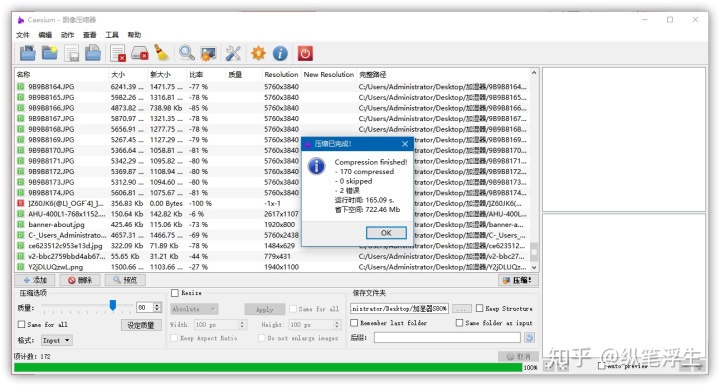
Task: Click the Height spinner arrows
Action: click(x=337, y=324)
